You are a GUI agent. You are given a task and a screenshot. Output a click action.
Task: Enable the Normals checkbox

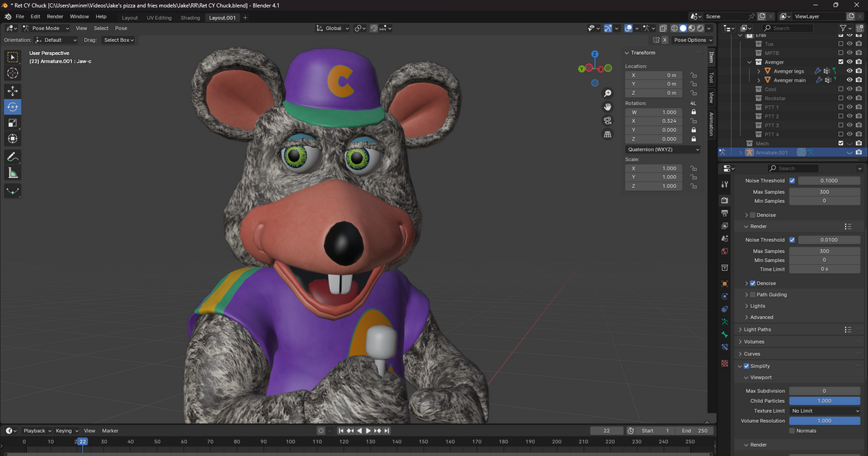click(792, 431)
